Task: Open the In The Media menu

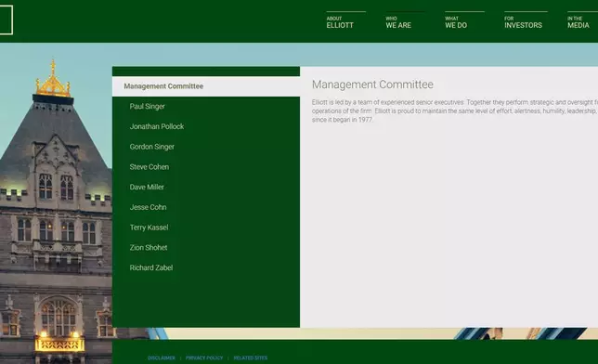Action: point(578,22)
